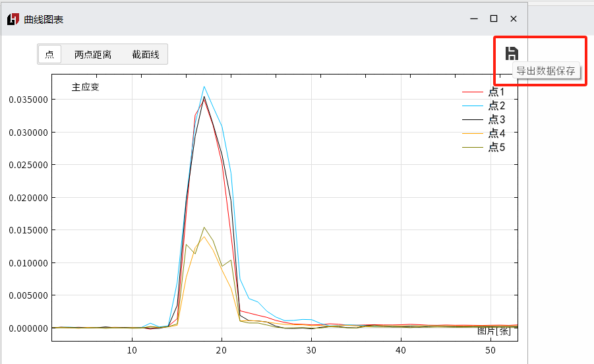Click the 导出数据保存 tooltip

546,71
